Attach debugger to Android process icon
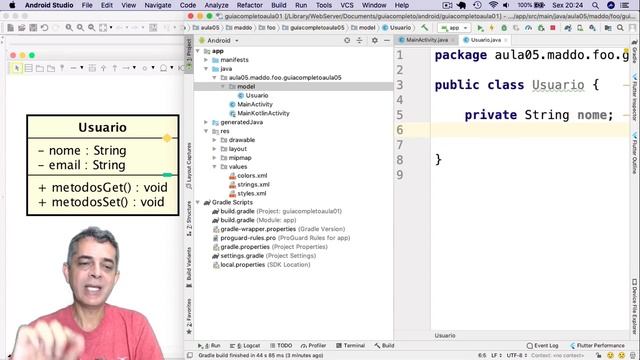640x360 pixels. point(541,28)
